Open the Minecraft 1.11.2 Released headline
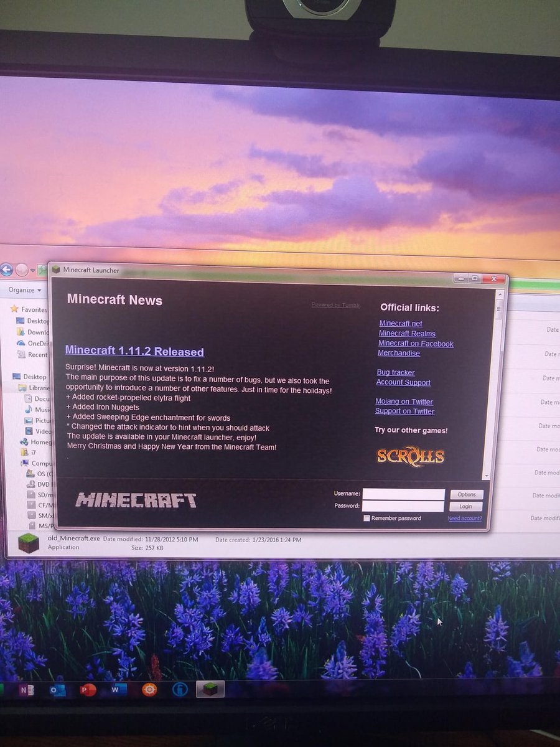560x747 pixels. tap(134, 352)
